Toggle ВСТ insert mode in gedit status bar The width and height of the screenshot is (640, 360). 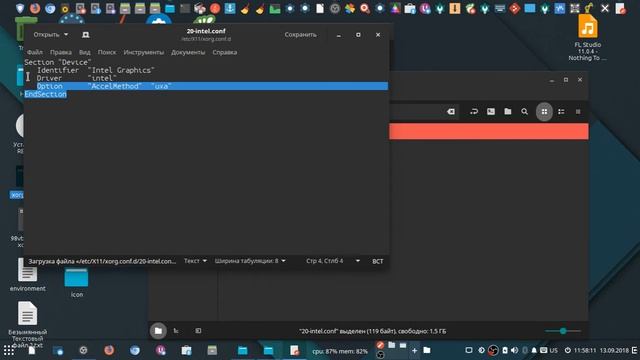[x=378, y=261]
